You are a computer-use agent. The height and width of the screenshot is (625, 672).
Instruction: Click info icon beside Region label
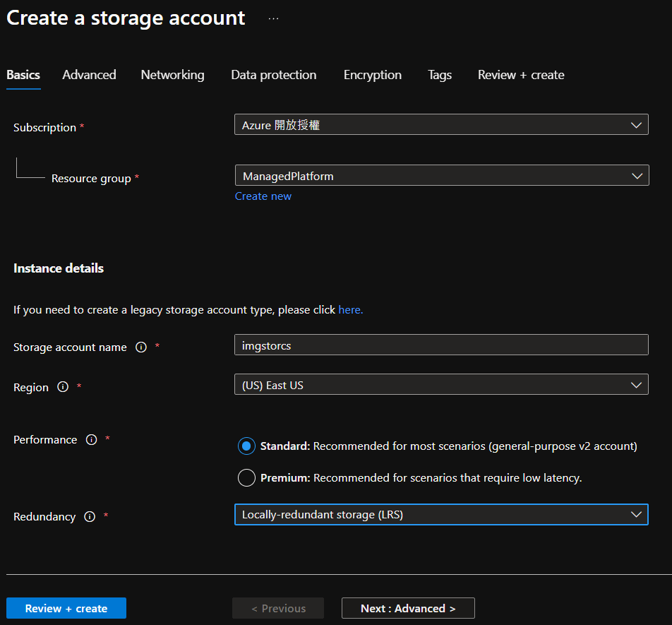click(63, 387)
